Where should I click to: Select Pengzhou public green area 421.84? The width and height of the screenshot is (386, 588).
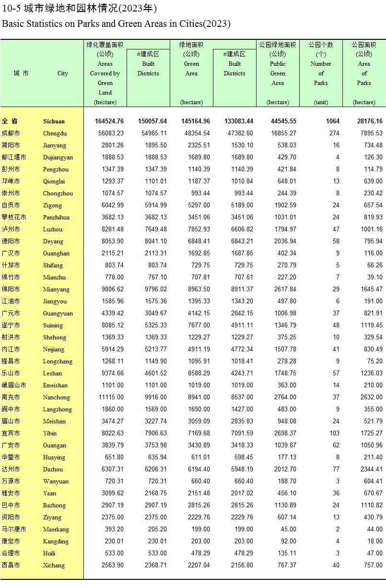(287, 169)
